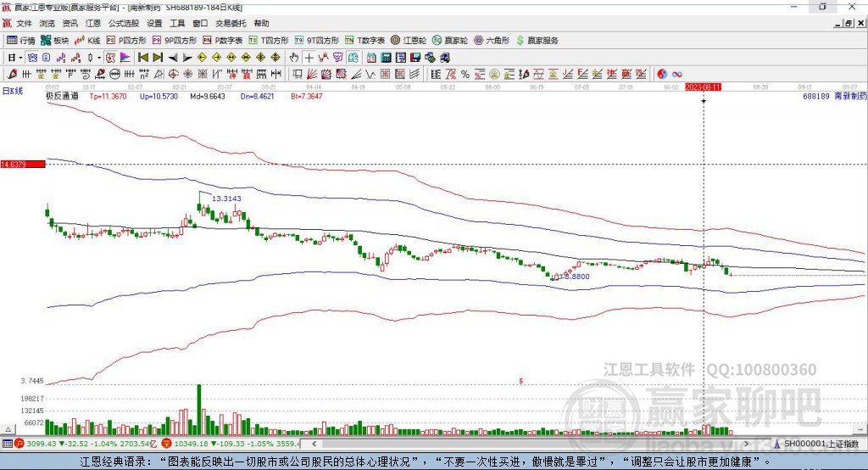Click the Tp=11.3670 value
This screenshot has height=470, width=868.
pyautogui.click(x=108, y=97)
